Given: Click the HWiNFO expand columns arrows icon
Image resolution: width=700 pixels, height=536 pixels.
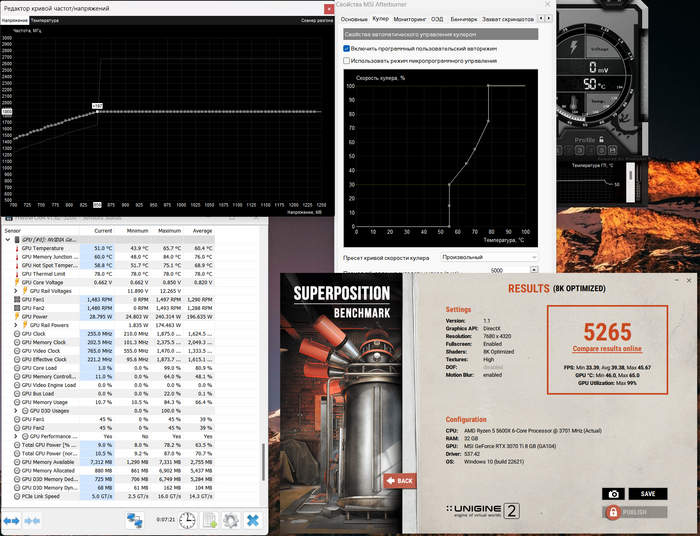Looking at the screenshot, I should click(x=12, y=521).
